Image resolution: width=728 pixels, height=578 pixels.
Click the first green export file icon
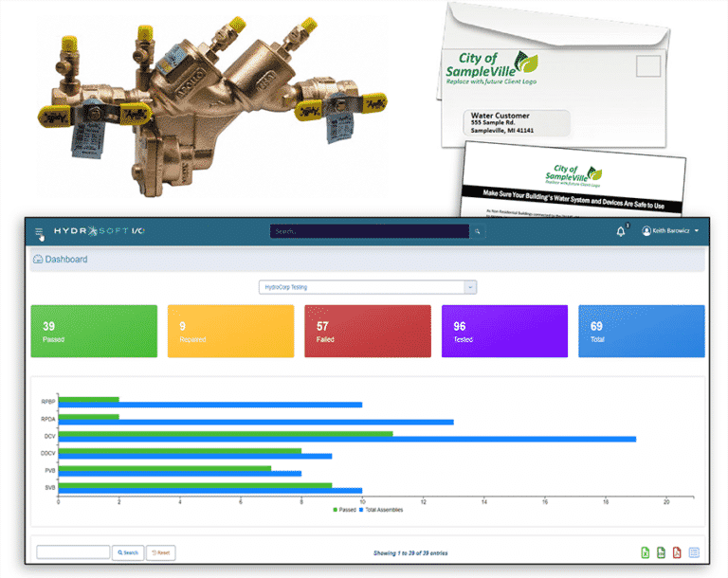(x=646, y=552)
